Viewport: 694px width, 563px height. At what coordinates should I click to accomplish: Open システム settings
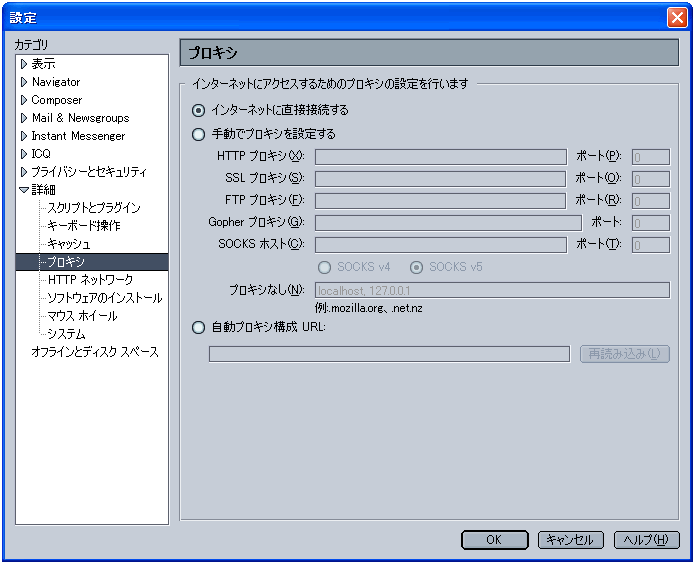point(66,334)
